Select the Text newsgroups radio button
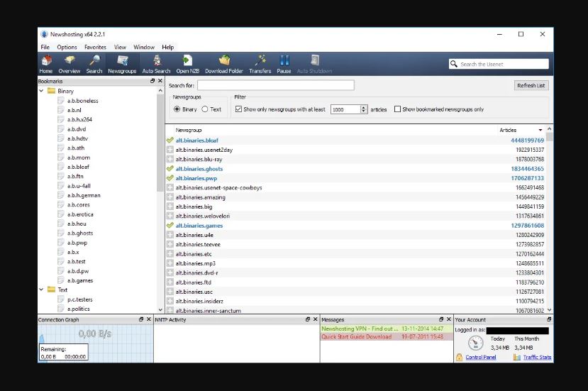The height and width of the screenshot is (391, 588). (x=205, y=109)
